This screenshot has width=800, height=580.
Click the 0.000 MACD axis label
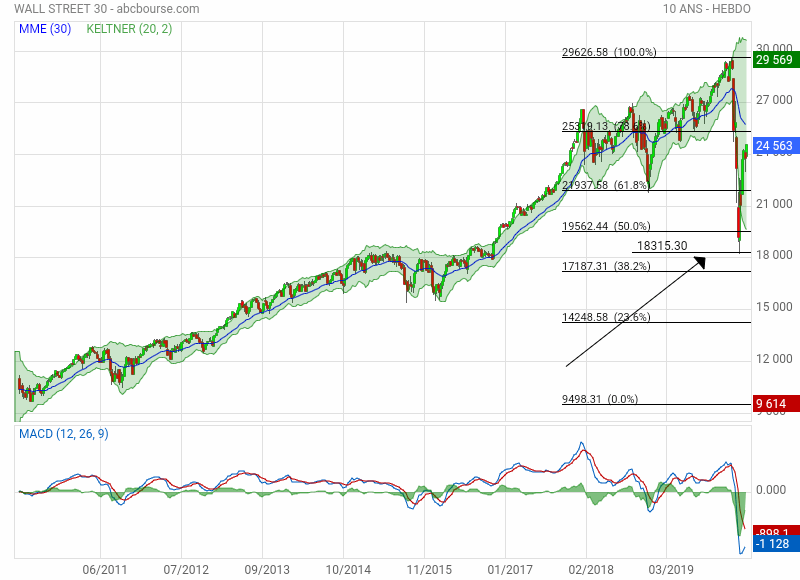coord(771,490)
